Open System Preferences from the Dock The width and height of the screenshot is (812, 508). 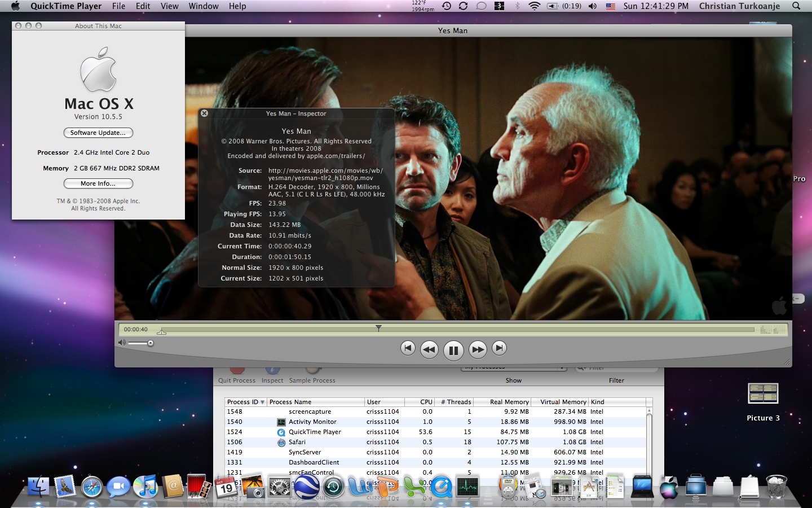point(280,487)
